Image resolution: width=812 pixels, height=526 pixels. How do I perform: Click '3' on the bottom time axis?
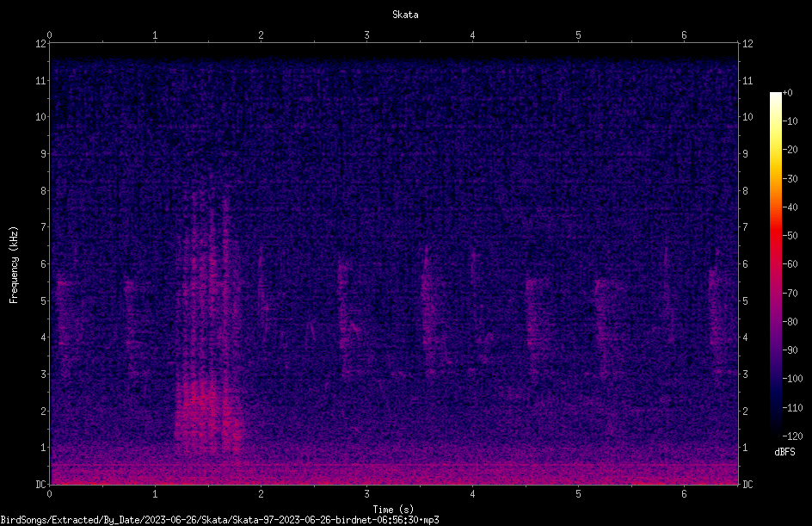366,494
